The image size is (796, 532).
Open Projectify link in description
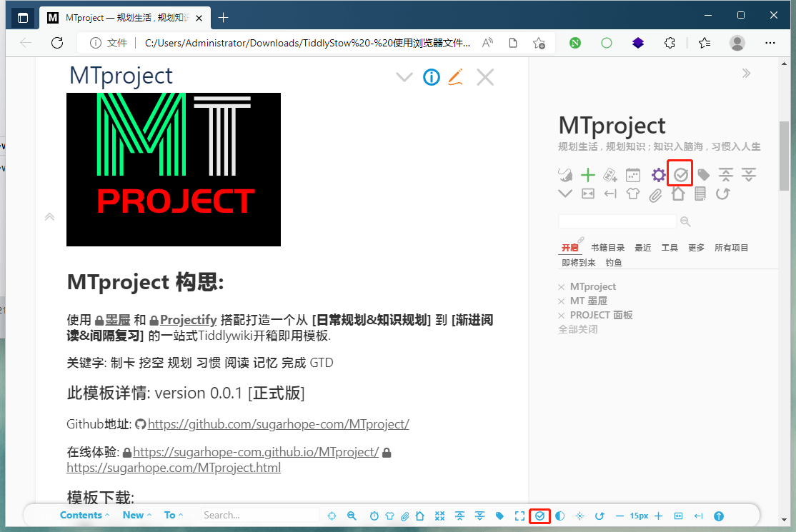189,320
